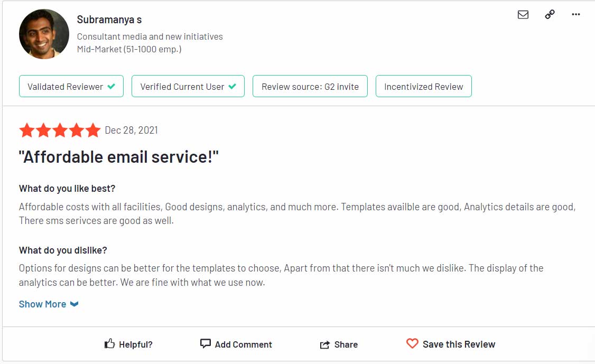Click the five-star rating

tap(60, 130)
